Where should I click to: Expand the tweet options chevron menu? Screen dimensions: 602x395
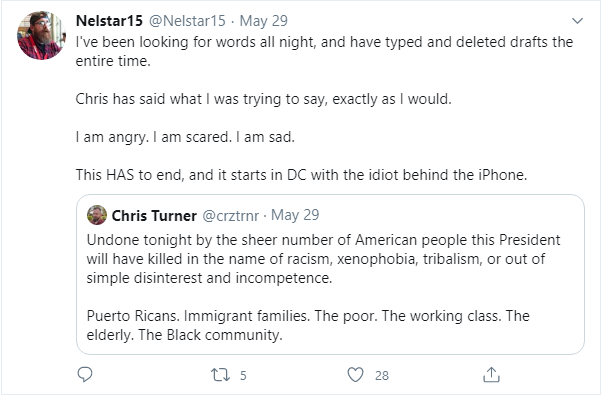(x=577, y=21)
